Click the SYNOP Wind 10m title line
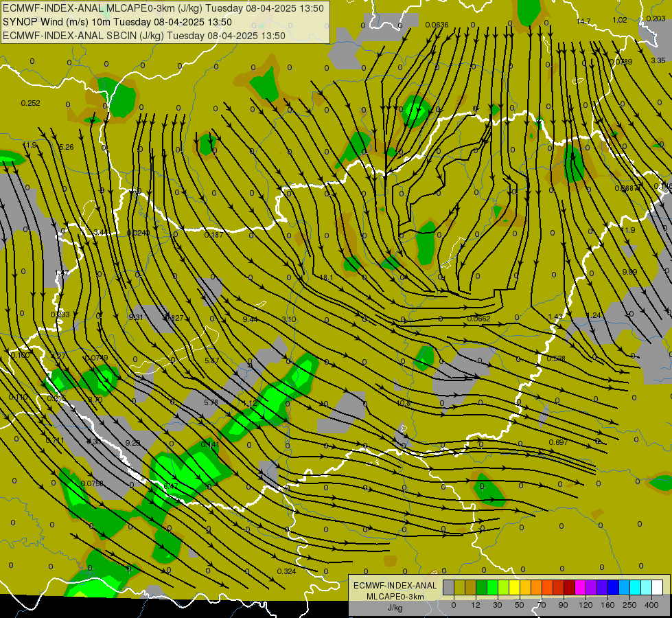Screen dimensions: 672x618 pos(117,22)
